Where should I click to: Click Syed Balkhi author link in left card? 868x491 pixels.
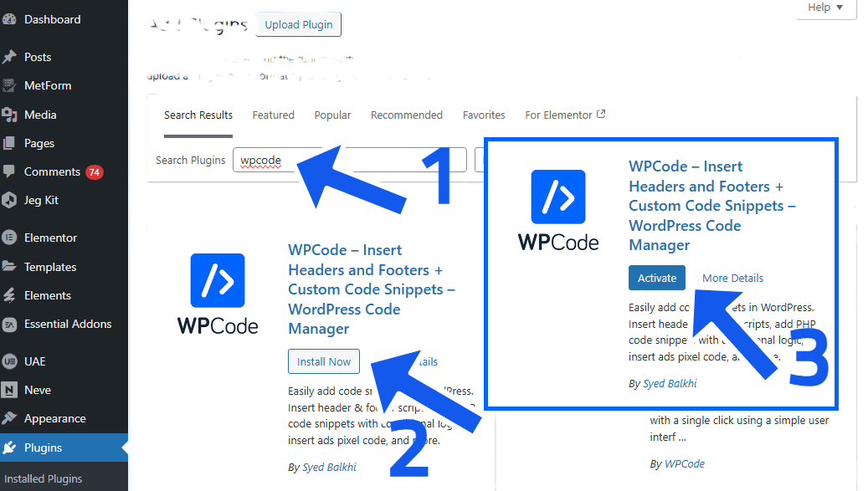[330, 468]
